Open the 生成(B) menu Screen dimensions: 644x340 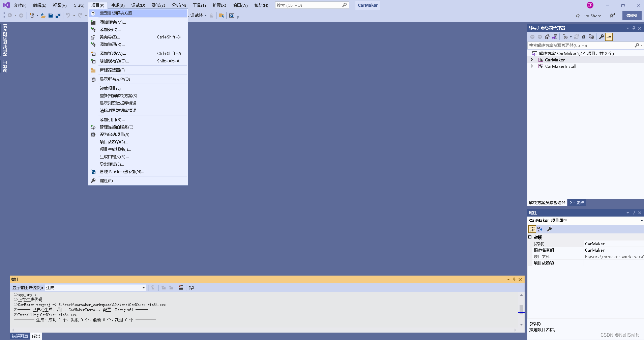click(118, 5)
